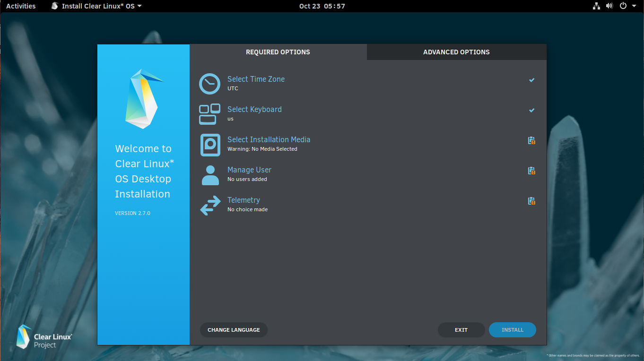Click the Change Language button

click(x=234, y=330)
